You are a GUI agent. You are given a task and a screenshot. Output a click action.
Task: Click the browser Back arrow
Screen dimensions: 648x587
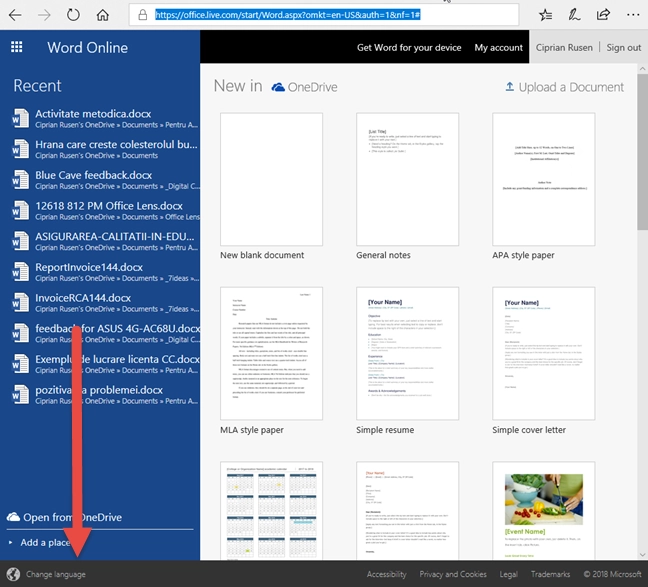[15, 15]
